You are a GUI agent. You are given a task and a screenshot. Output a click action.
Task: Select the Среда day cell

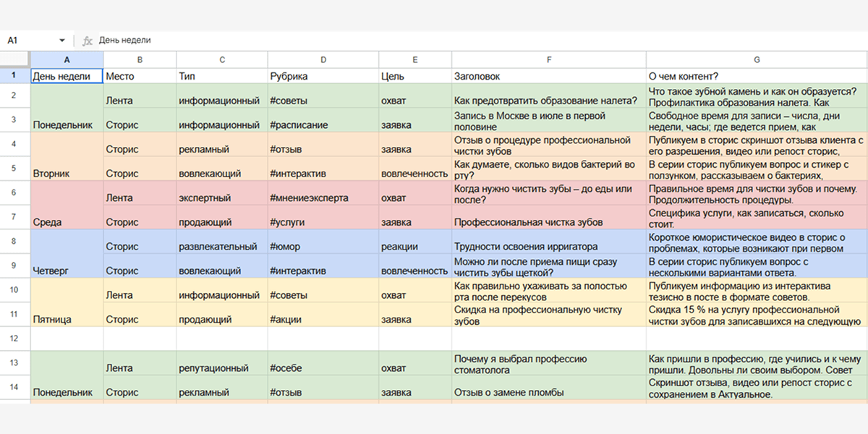67,222
